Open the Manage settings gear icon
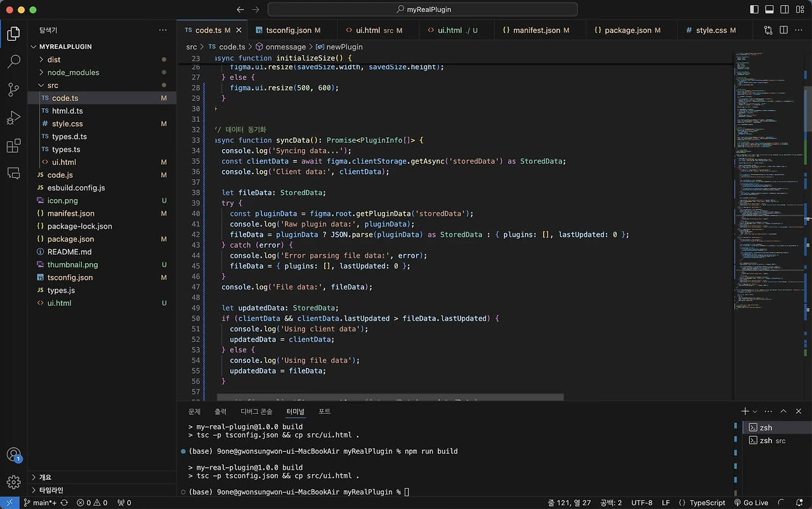The image size is (812, 509). pyautogui.click(x=13, y=482)
